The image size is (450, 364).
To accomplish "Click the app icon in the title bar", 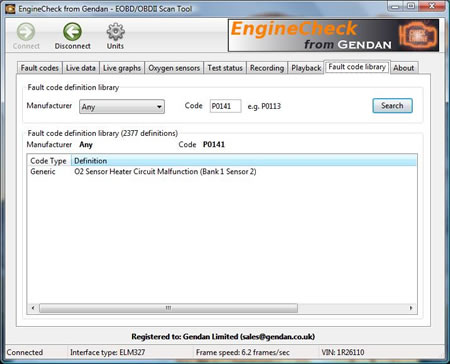I will [10, 9].
